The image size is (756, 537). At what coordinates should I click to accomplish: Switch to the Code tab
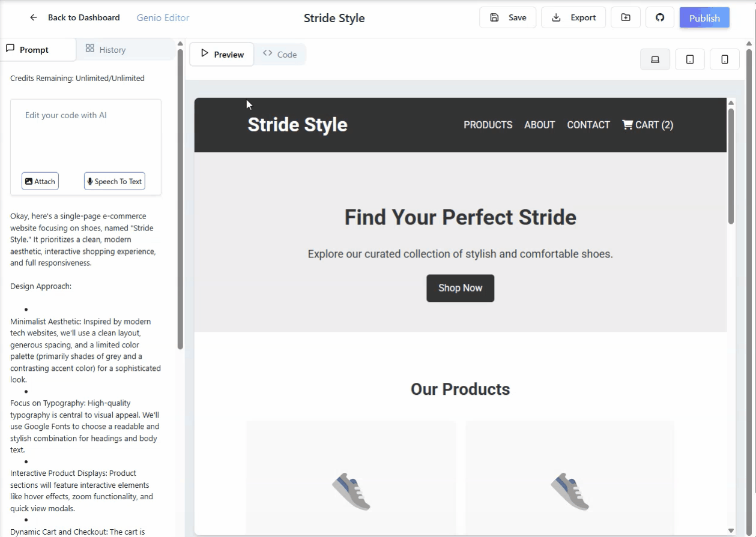280,54
